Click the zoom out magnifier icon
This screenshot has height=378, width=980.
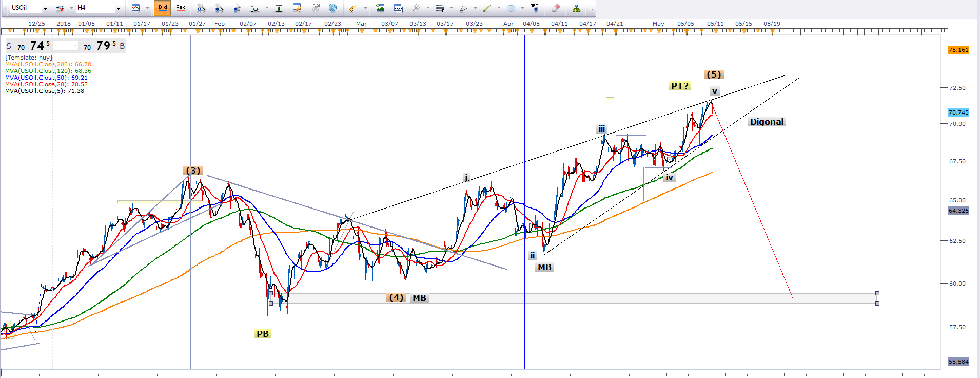(219, 8)
